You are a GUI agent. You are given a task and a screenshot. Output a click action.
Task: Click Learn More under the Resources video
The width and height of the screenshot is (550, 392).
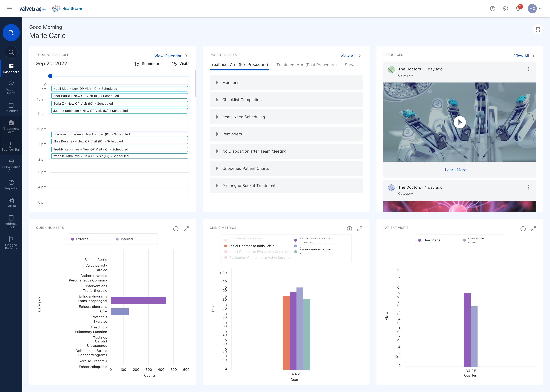(x=455, y=170)
